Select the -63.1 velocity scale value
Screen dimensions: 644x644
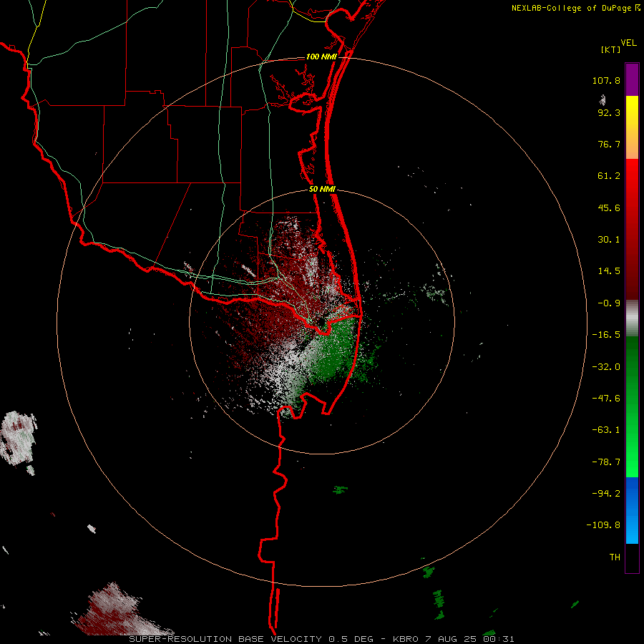click(606, 430)
